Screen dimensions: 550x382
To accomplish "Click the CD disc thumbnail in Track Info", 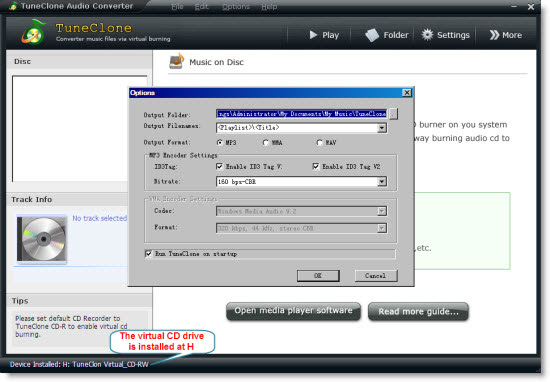I will 42,239.
